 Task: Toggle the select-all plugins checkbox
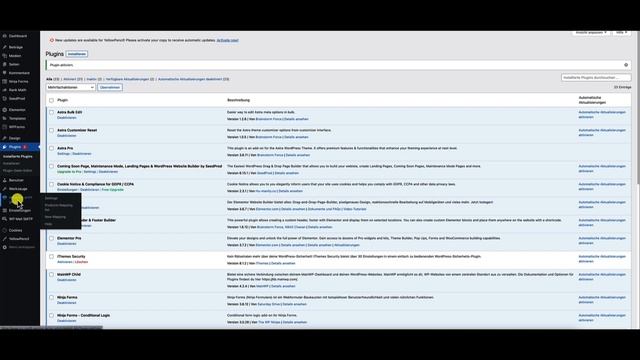51,100
